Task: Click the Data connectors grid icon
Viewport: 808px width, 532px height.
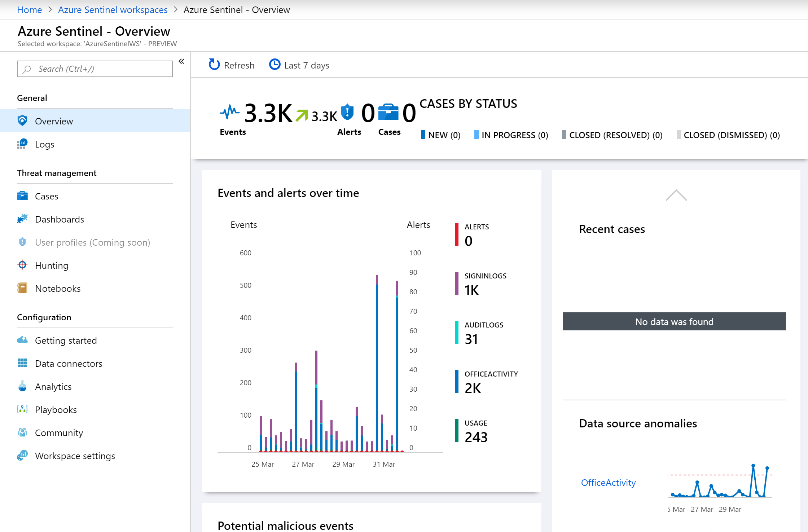Action: tap(22, 363)
